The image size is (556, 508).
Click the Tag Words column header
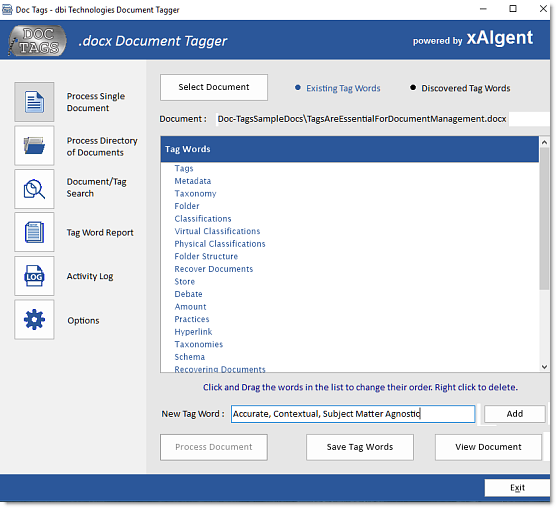[x=350, y=149]
